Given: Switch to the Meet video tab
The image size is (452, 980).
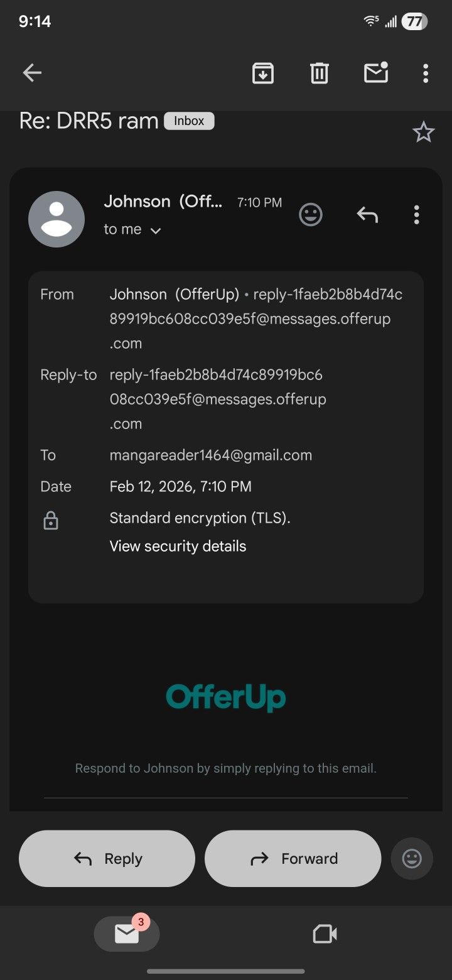Looking at the screenshot, I should pos(325,934).
